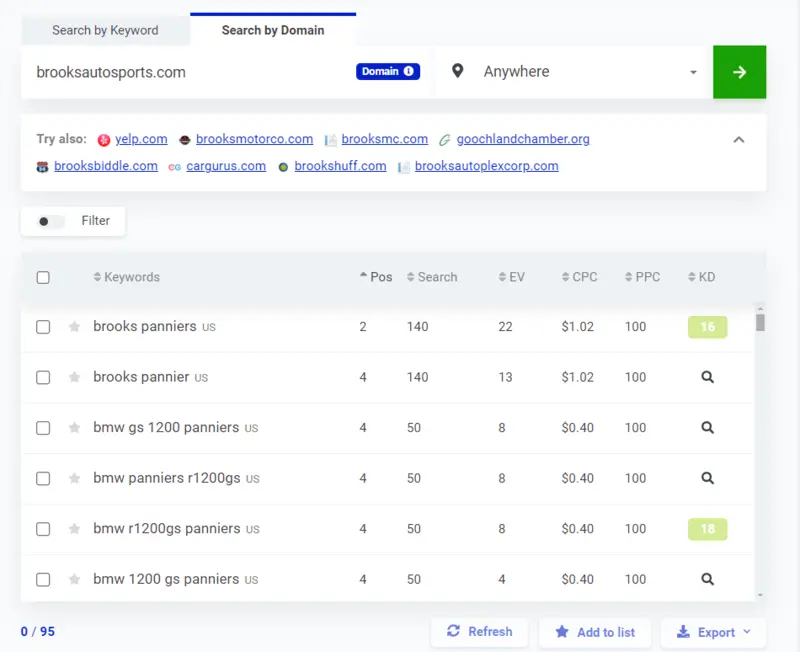The image size is (800, 652).
Task: Tick checkbox for 'brooks panniers'
Action: (x=43, y=327)
